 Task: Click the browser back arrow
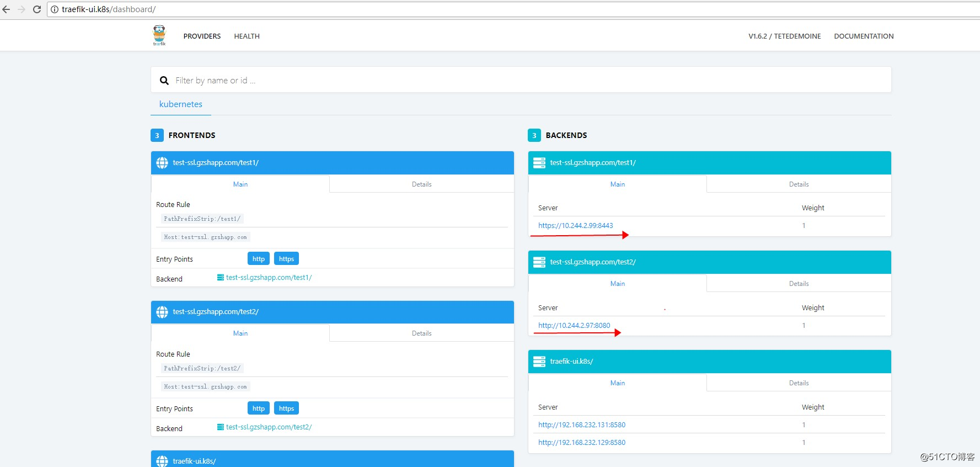pos(7,9)
